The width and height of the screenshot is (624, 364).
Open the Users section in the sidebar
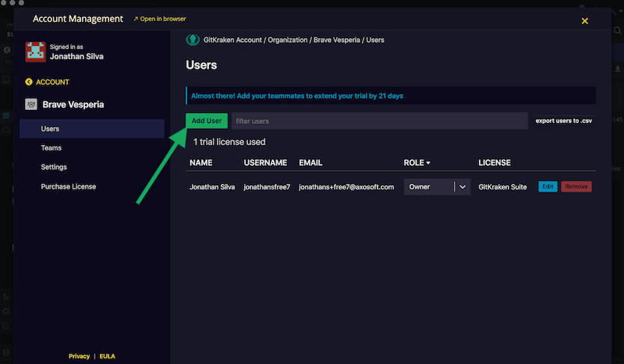[50, 129]
